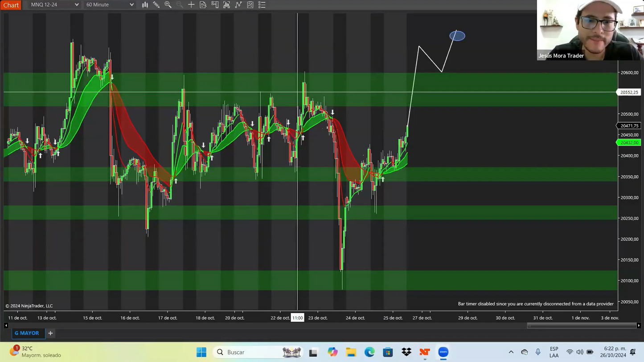Select the G MAYOR chart tab

(x=27, y=333)
